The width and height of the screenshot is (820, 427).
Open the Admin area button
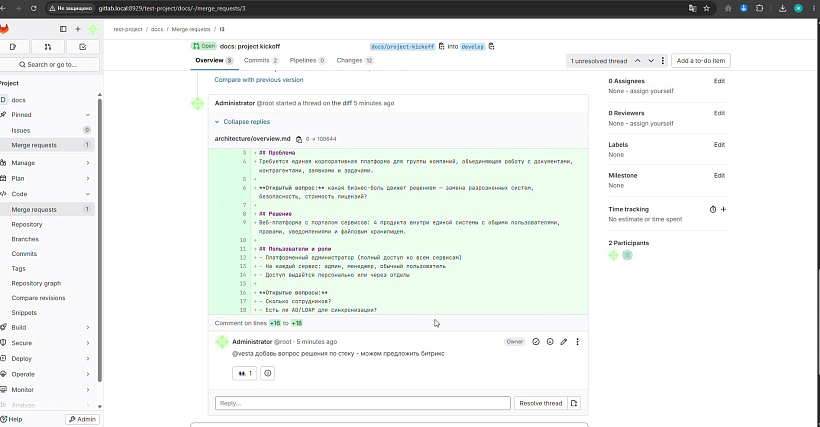[x=83, y=419]
